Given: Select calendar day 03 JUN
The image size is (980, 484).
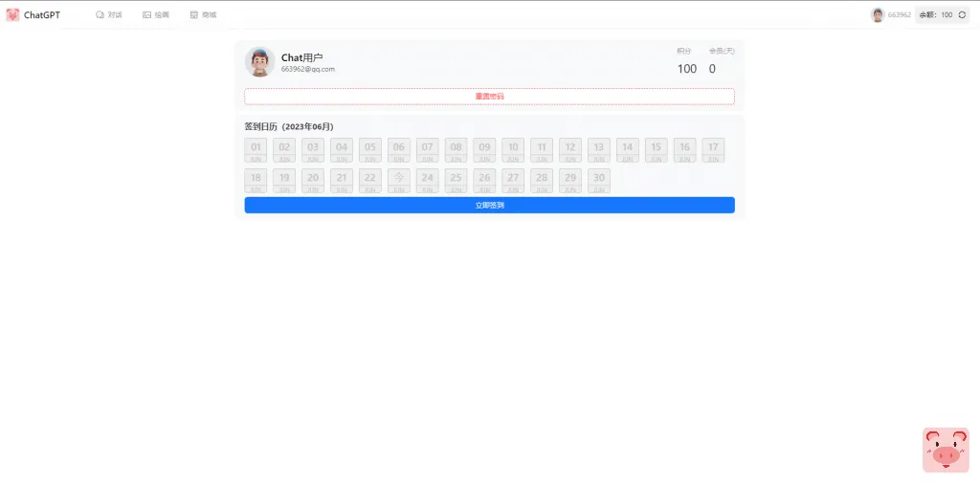Looking at the screenshot, I should coord(313,150).
